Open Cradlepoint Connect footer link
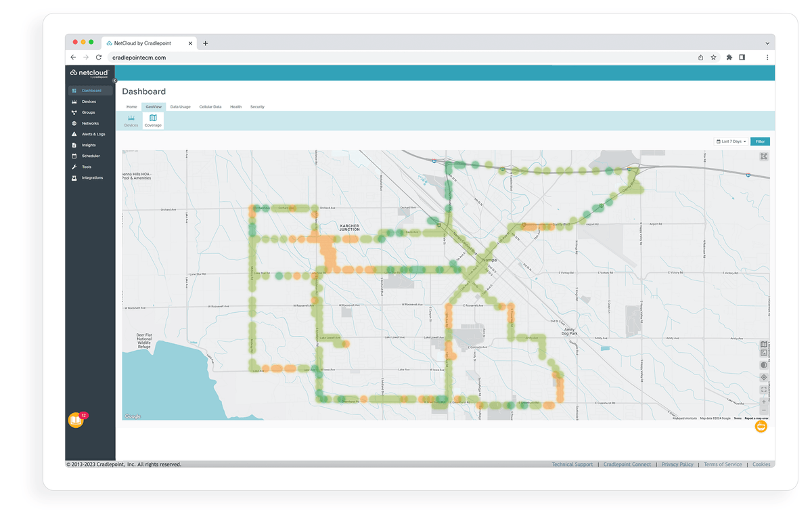This screenshot has height=520, width=812. point(627,464)
